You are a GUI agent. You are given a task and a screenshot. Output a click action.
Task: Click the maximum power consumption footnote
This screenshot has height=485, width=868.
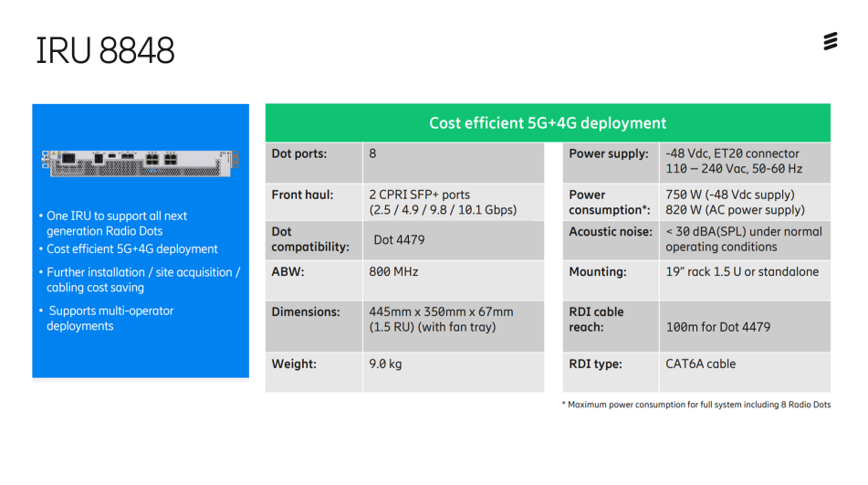696,405
